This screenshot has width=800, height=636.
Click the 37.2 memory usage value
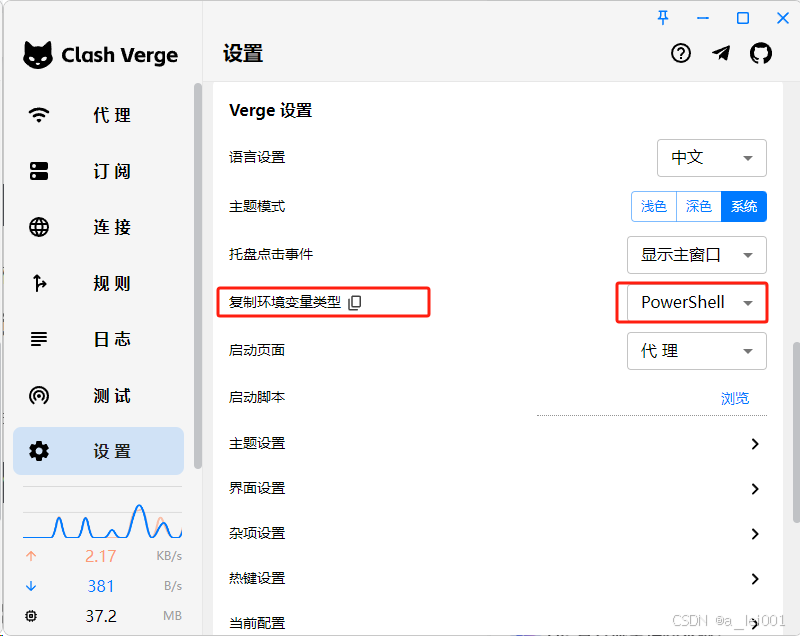101,616
